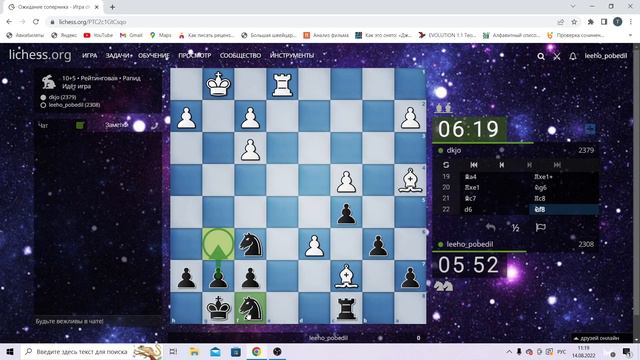
Task: Open the YouTube bookmark
Action: pyautogui.click(x=98, y=36)
